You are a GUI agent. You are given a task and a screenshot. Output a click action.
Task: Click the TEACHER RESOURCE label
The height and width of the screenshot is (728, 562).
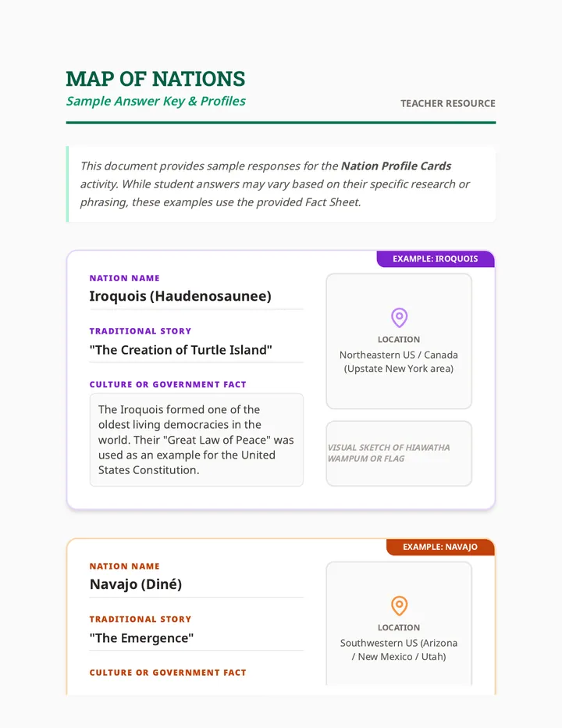448,104
